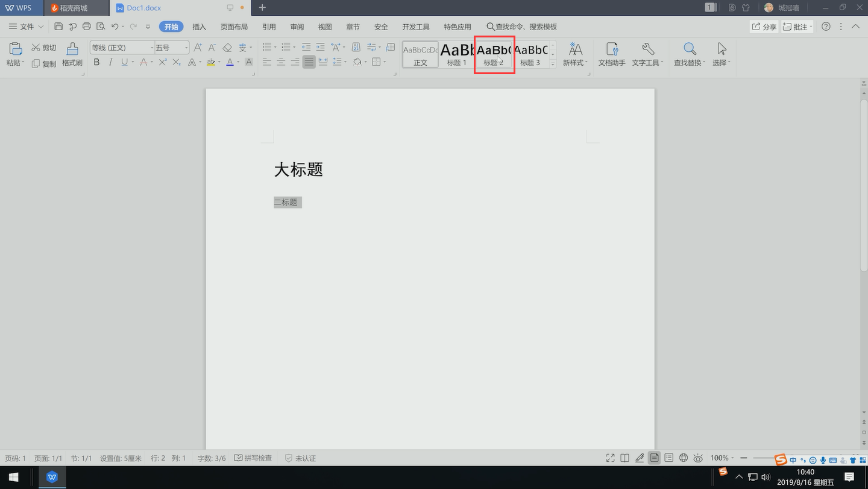868x489 pixels.
Task: Click the 剪切 cut button
Action: [44, 48]
